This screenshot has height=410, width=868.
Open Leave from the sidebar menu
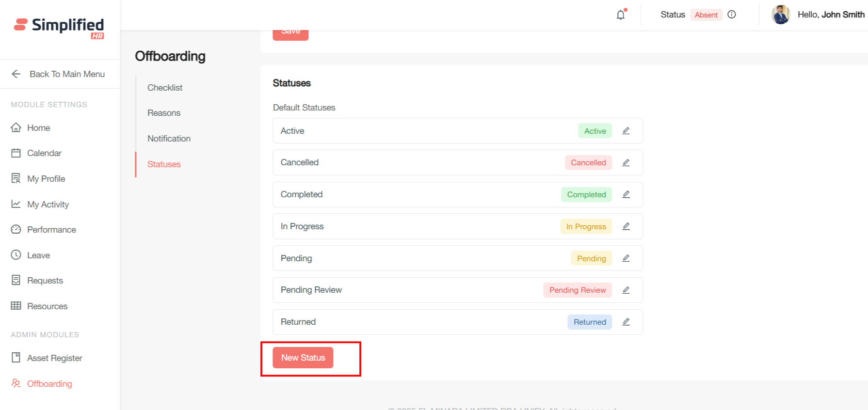38,255
